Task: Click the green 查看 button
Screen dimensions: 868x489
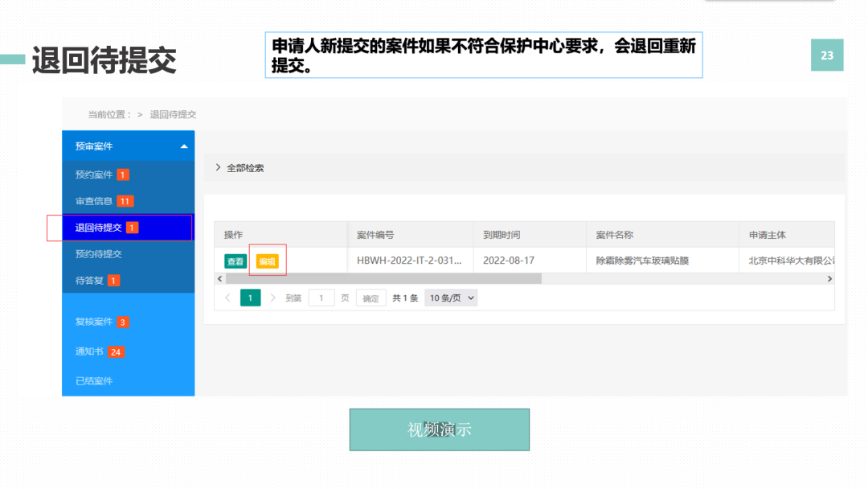Action: coord(235,261)
